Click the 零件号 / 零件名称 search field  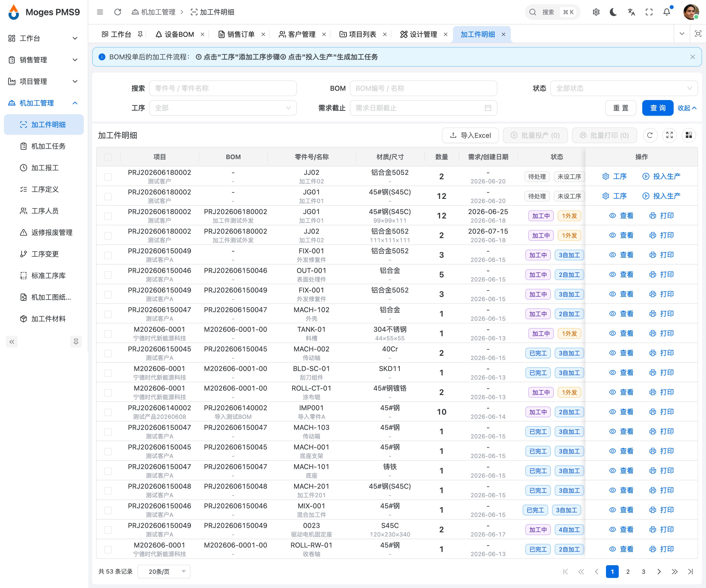(x=223, y=89)
